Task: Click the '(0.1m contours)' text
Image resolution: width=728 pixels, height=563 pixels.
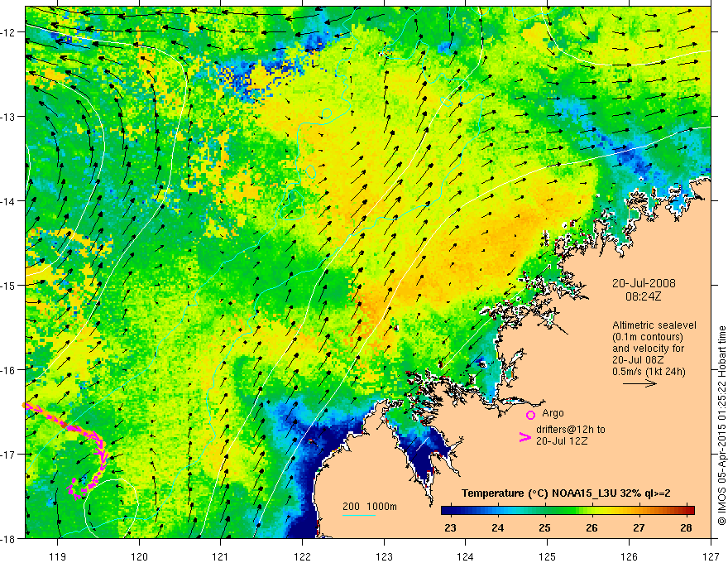Action: pos(647,337)
